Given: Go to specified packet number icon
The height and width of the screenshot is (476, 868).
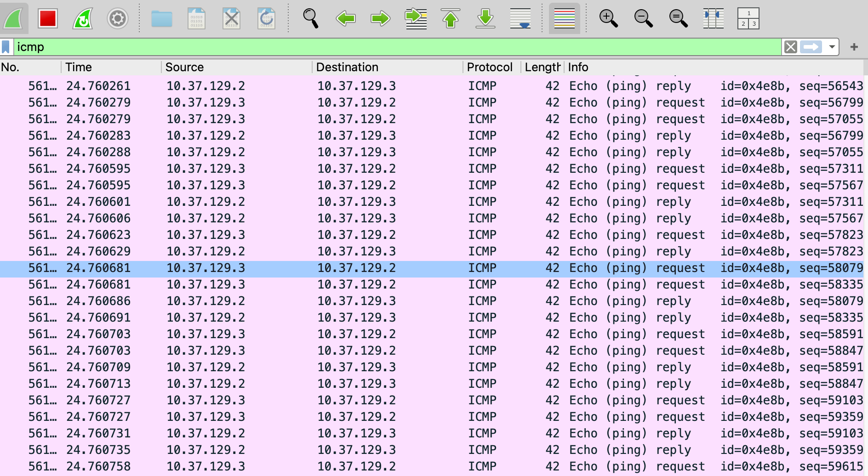Looking at the screenshot, I should tap(416, 19).
